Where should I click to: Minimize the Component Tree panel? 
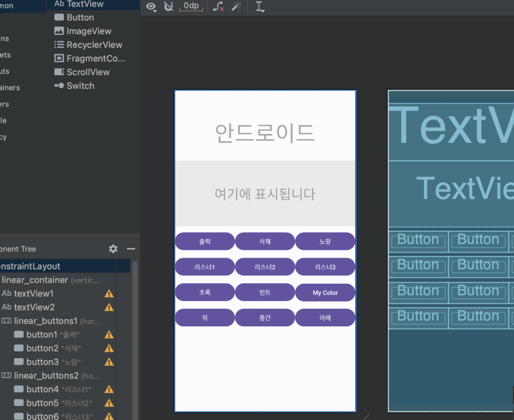click(x=131, y=249)
